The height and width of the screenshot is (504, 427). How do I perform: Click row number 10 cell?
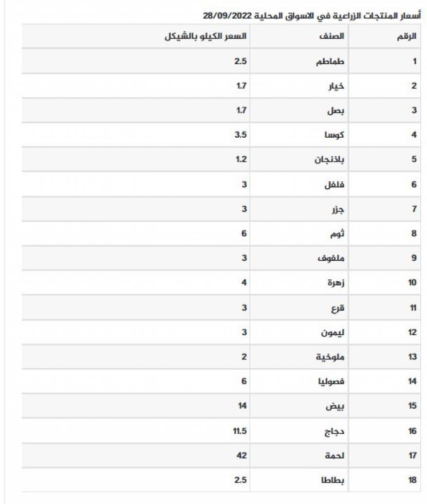click(x=412, y=283)
